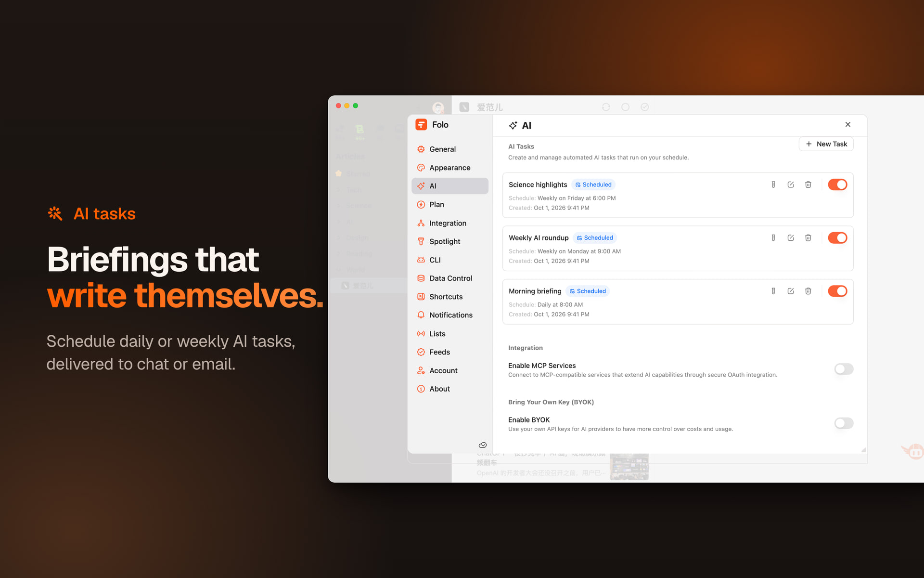
Task: Edit the Weekly AI roundup task
Action: [x=791, y=238]
